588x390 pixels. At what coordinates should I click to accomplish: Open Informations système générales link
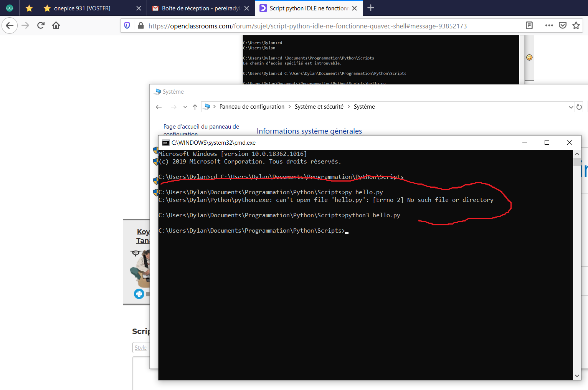pos(309,131)
